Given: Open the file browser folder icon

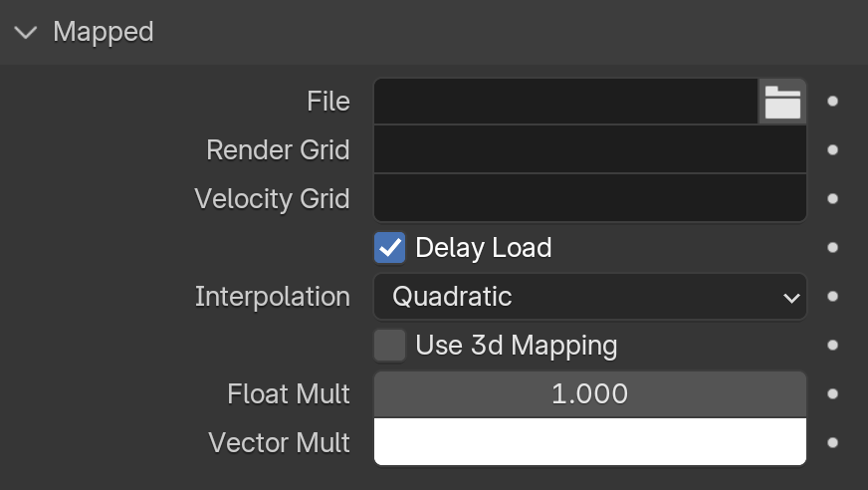Looking at the screenshot, I should point(782,102).
